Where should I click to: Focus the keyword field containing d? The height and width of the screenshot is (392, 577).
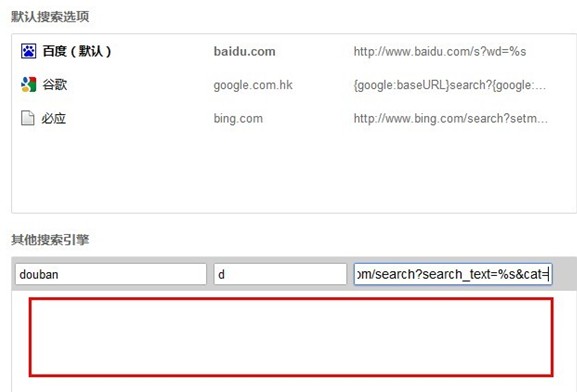coord(280,274)
